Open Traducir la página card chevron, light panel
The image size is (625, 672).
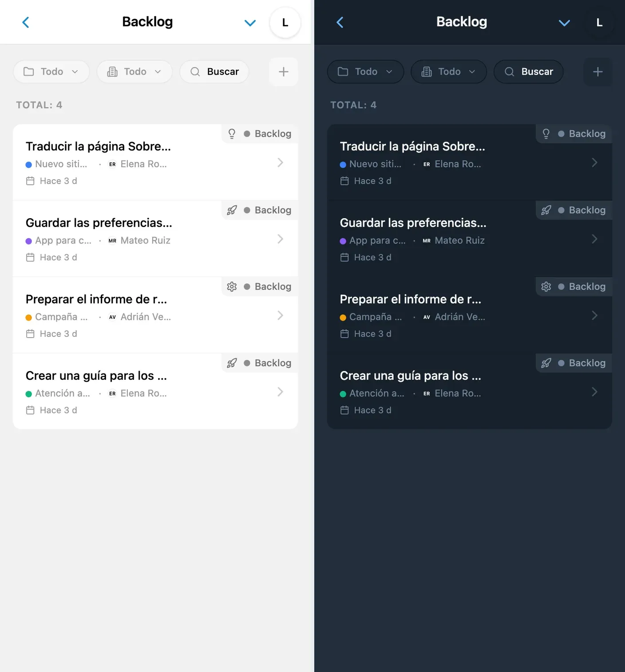[280, 163]
